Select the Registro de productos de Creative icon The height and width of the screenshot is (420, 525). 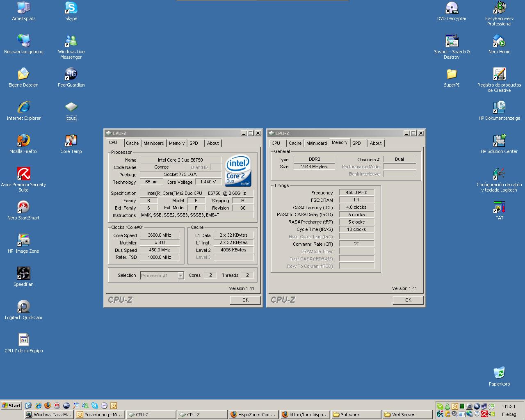(499, 80)
